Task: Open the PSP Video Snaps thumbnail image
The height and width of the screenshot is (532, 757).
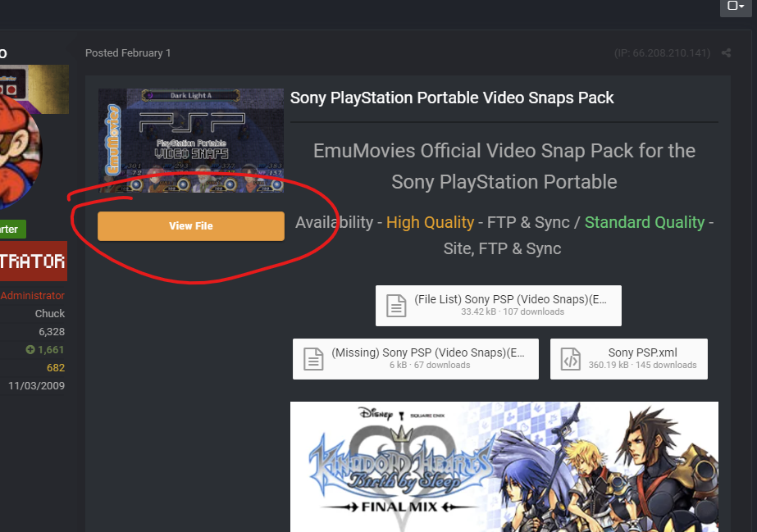Action: click(x=191, y=140)
